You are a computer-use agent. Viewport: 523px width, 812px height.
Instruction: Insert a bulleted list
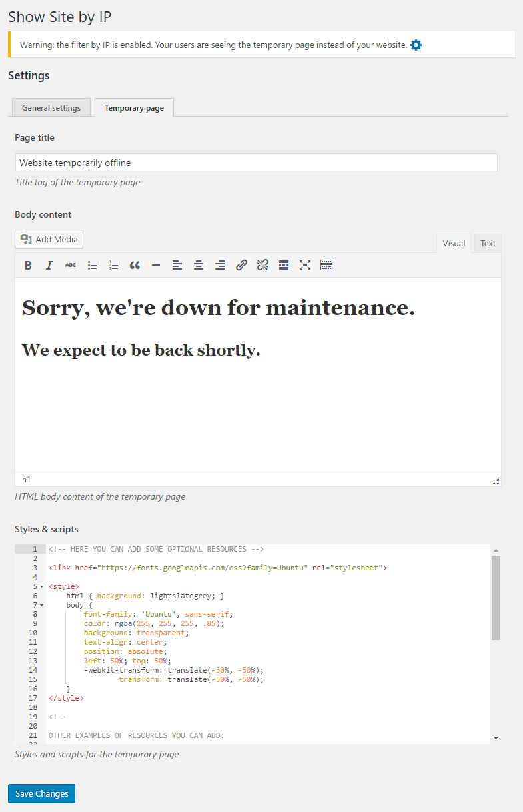(x=92, y=265)
